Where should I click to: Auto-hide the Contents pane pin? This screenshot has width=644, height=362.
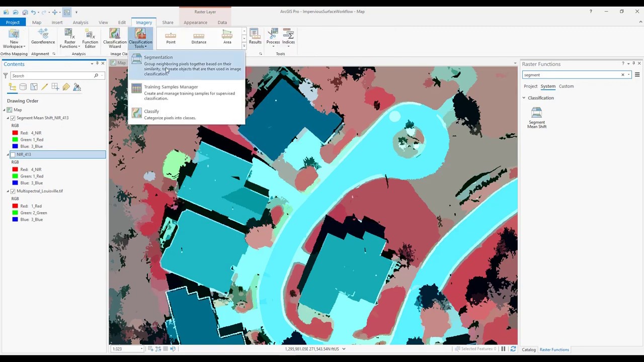[x=97, y=64]
